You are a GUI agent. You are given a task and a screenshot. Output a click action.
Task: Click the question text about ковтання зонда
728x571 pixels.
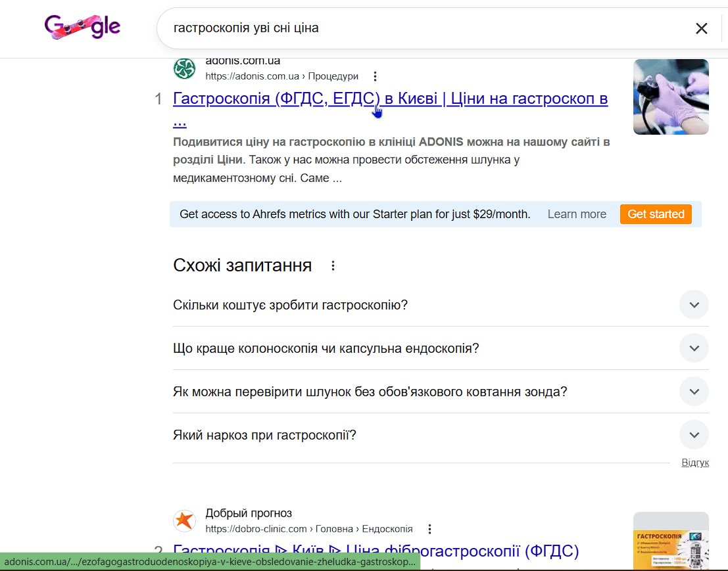[370, 392]
